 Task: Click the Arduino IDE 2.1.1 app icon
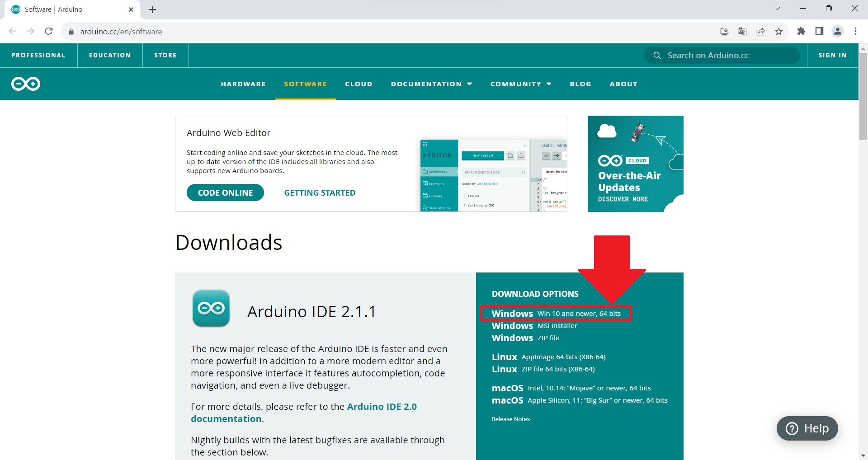click(x=211, y=308)
